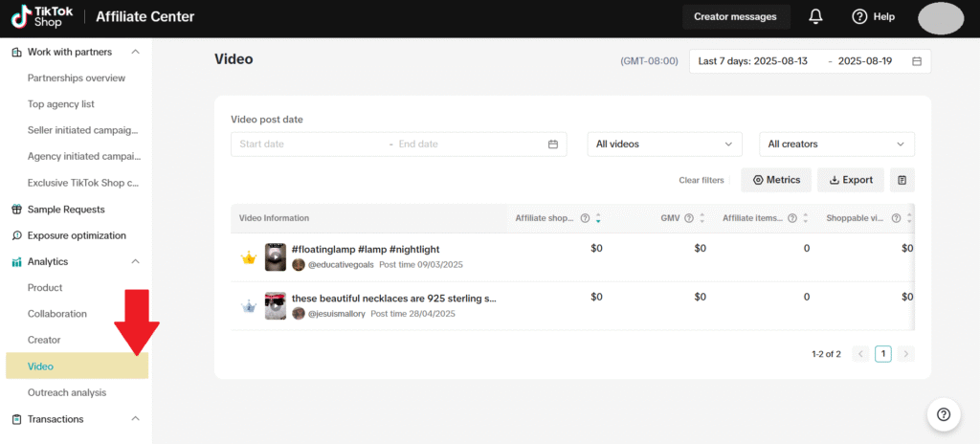Open the All creators dropdown
This screenshot has height=444, width=980.
(836, 144)
